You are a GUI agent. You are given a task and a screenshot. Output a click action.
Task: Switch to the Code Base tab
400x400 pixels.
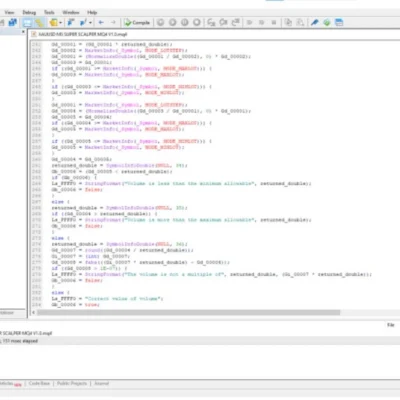pyautogui.click(x=39, y=383)
